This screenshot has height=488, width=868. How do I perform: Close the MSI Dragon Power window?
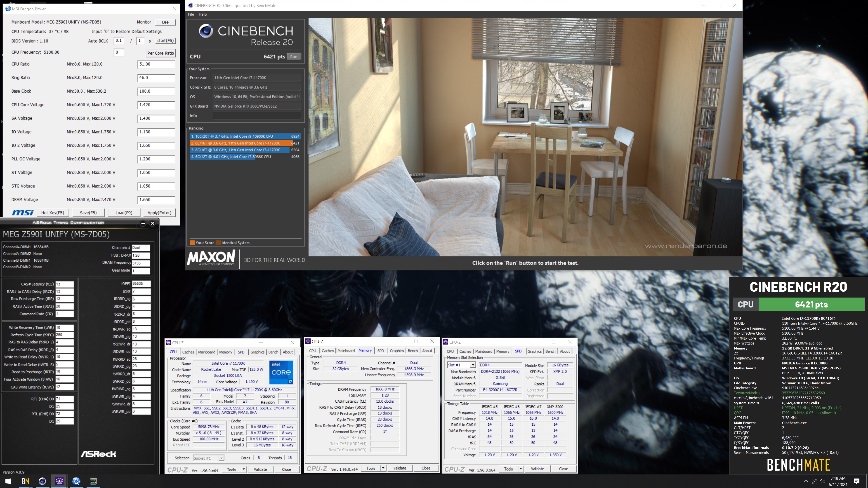click(x=175, y=9)
